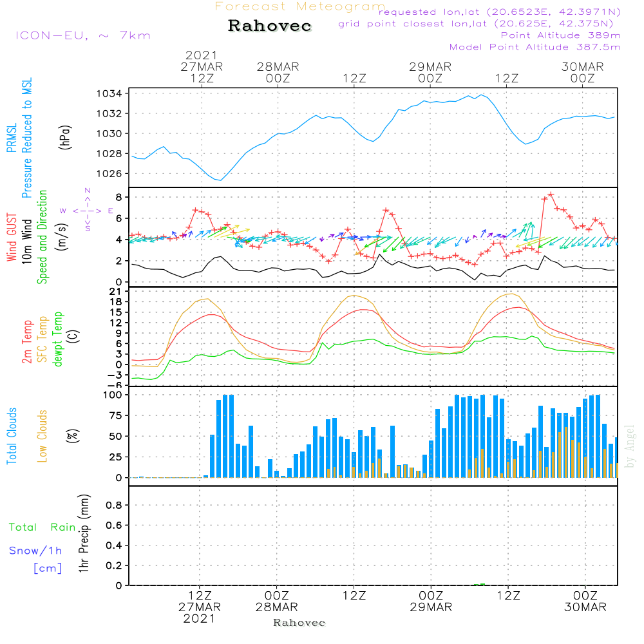Click the blue 'Snow/1h' label
Viewport: 644px width, 644px height.
[x=35, y=551]
